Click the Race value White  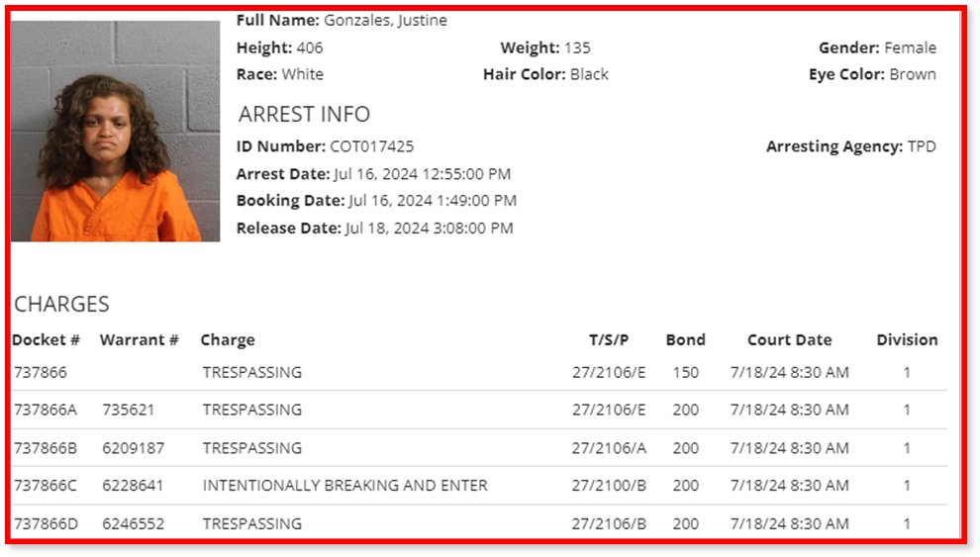[303, 74]
